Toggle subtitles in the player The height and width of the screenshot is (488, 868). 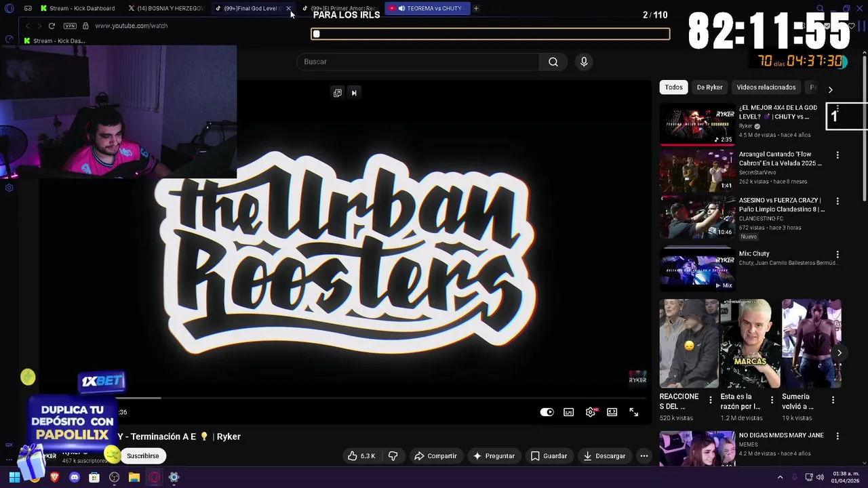(569, 412)
